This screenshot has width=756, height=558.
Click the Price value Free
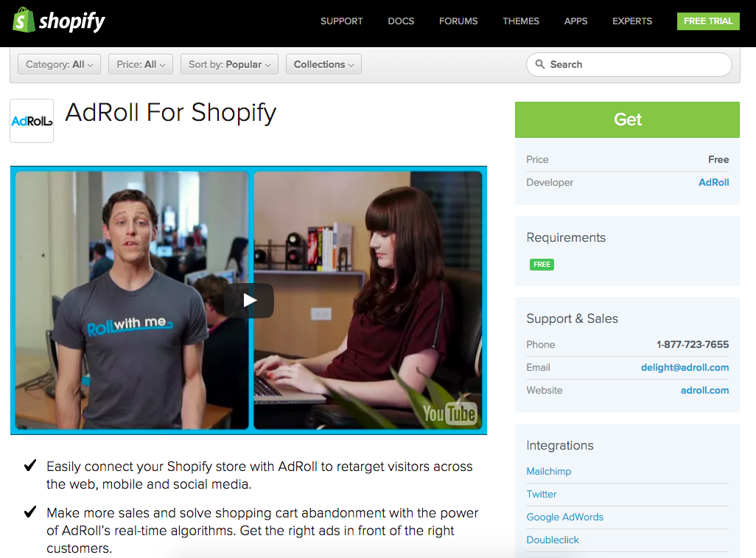(x=718, y=160)
